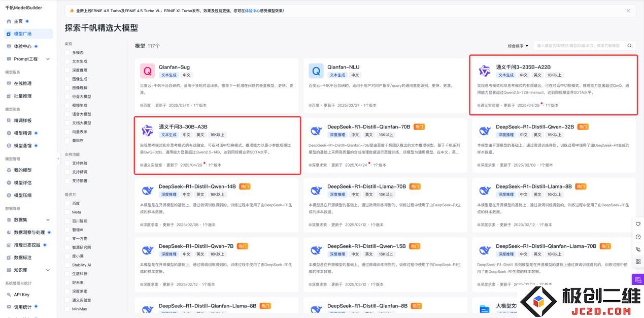Click the 通义千问3-235B-A22B purple logo
This screenshot has height=318, width=644.
pyautogui.click(x=485, y=71)
